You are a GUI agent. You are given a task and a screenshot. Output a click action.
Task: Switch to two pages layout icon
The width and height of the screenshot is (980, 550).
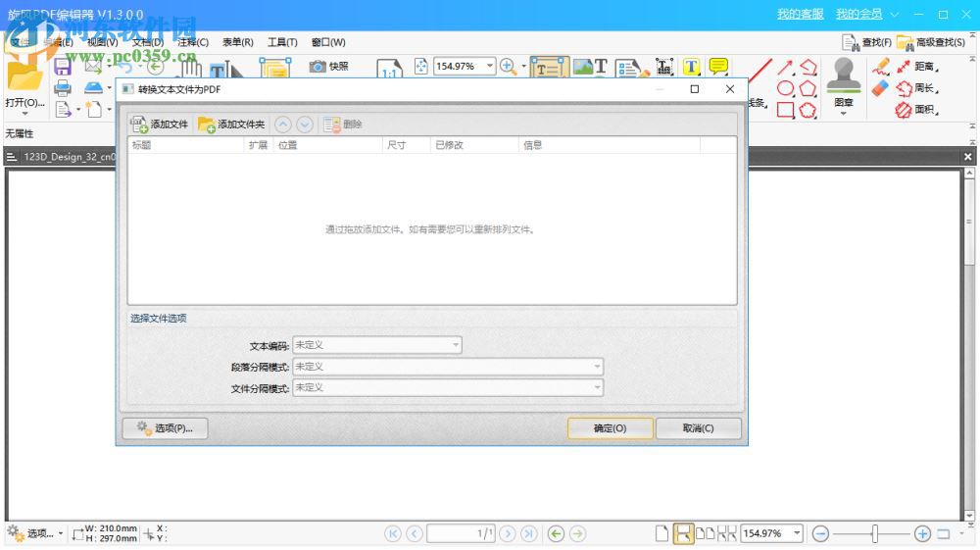pos(705,533)
